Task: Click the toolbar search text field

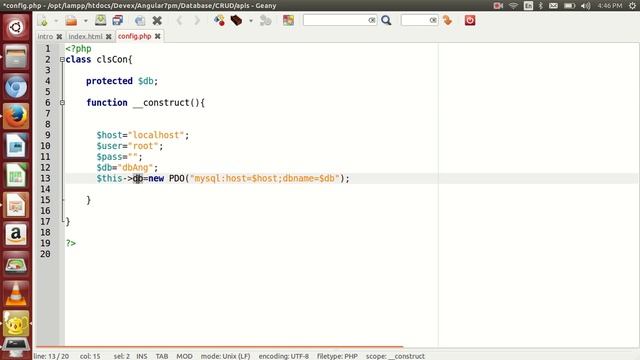Action: [x=336, y=20]
